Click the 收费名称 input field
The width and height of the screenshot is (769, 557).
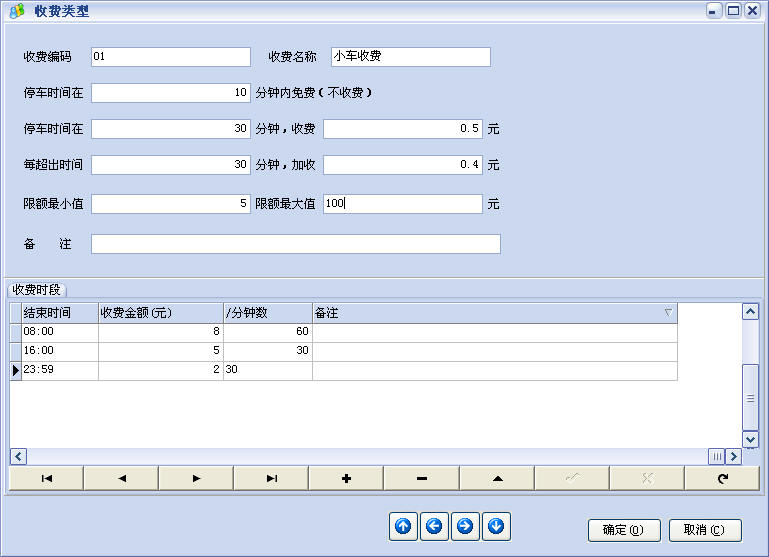(x=410, y=57)
